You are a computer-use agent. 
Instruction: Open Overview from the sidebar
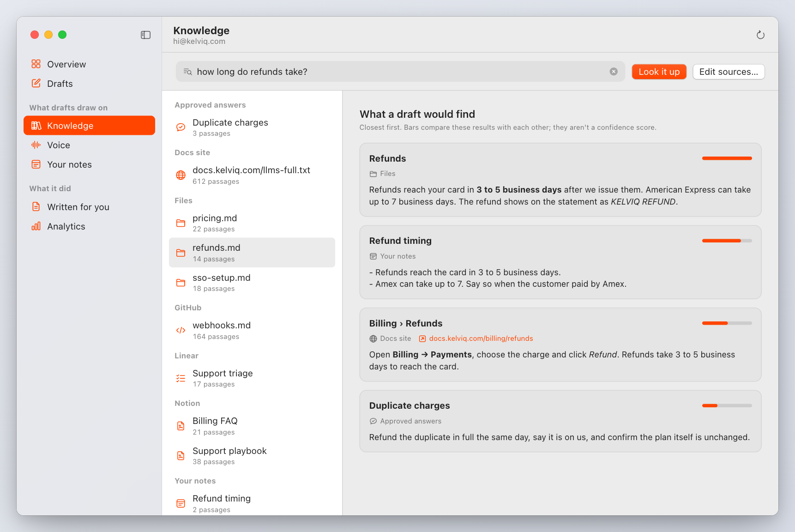89,64
